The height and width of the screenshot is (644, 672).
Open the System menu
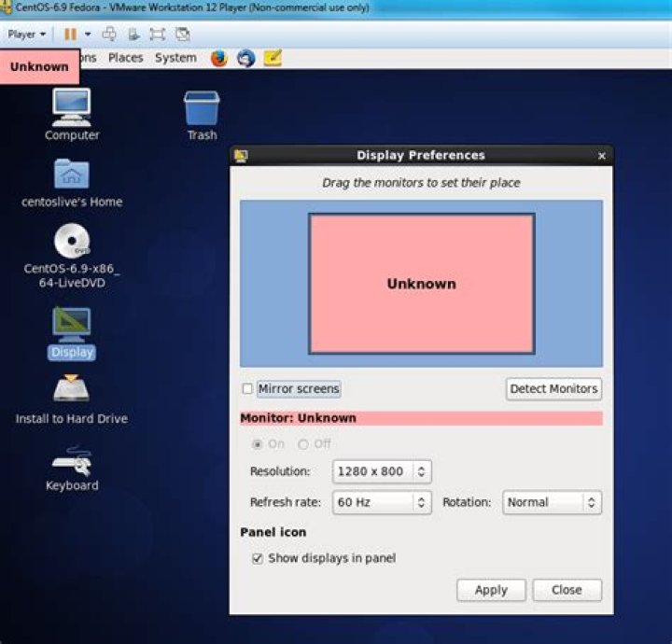pos(175,58)
